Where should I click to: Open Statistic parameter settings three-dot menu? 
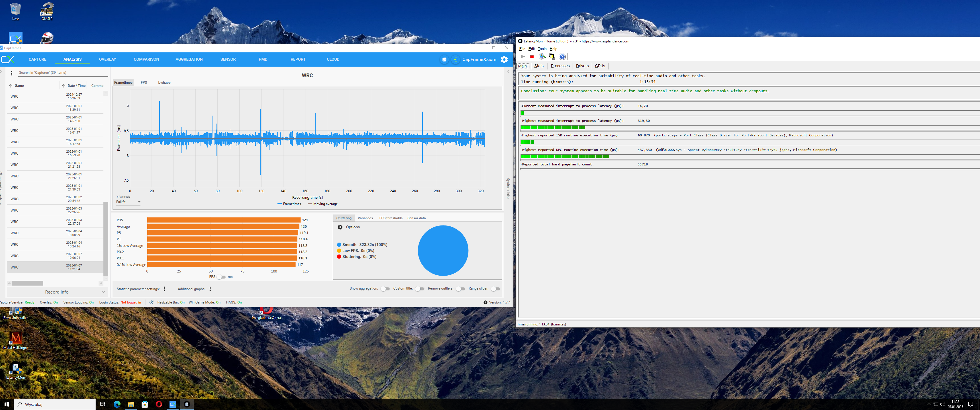[x=164, y=289]
